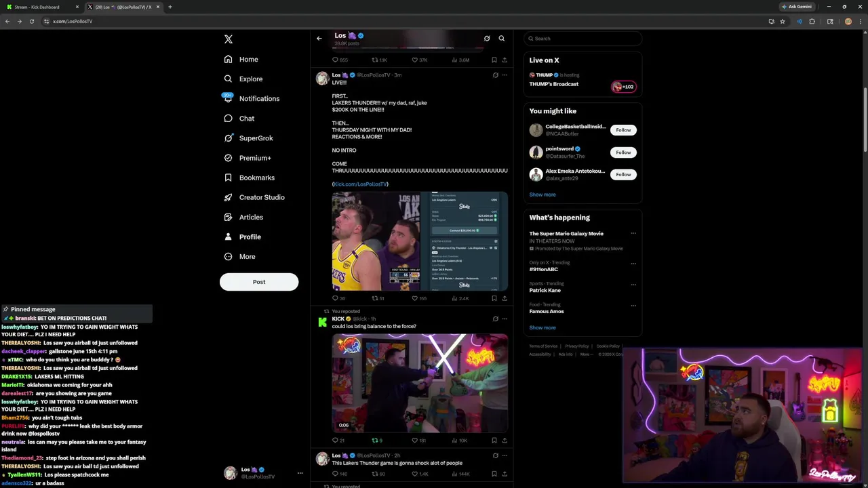868x488 pixels.
Task: Share the LIVE!!! post
Action: tap(505, 298)
